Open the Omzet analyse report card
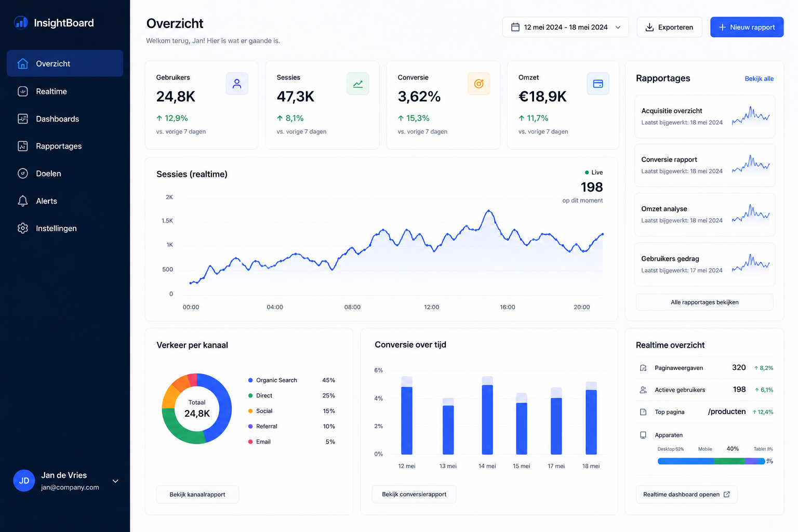The image size is (798, 532). [704, 215]
